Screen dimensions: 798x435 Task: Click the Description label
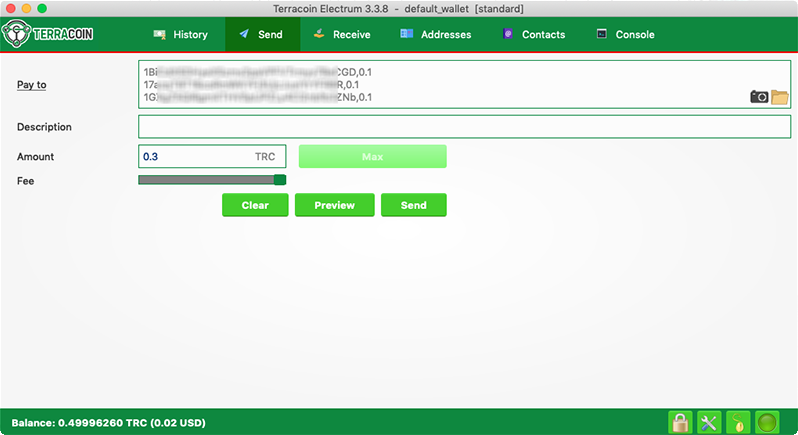coord(44,127)
